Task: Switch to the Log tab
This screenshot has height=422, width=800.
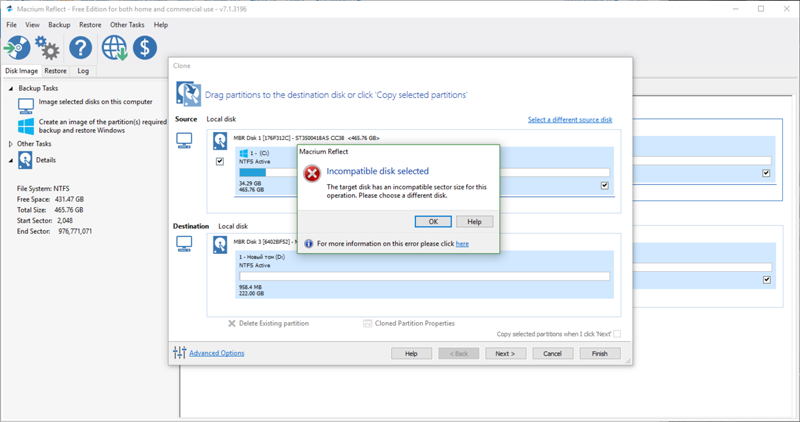Action: click(83, 71)
